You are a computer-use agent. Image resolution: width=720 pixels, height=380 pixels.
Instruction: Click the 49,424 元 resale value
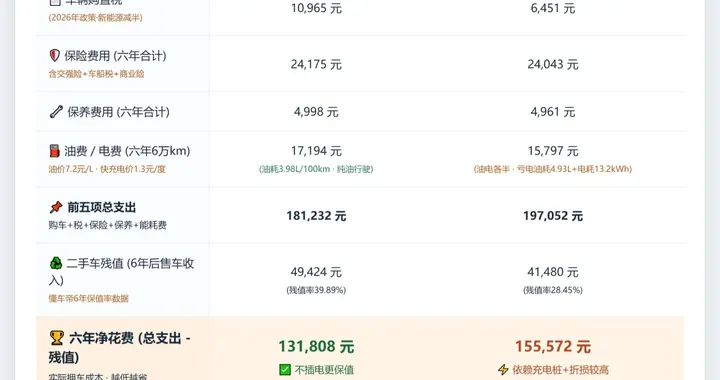pos(316,272)
